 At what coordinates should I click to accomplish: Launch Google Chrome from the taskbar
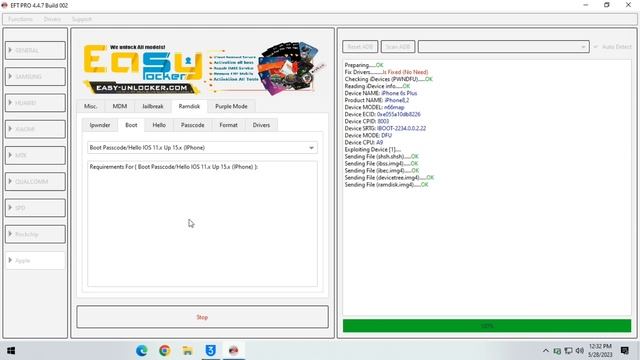164,351
